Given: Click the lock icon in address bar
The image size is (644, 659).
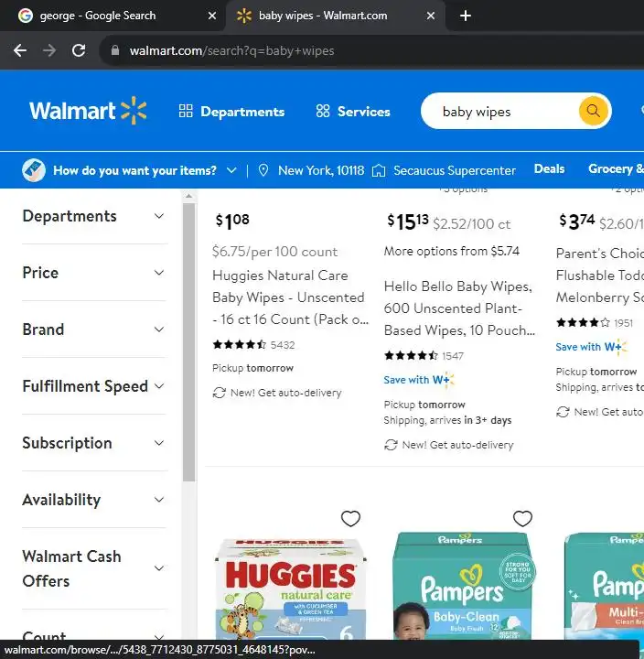Looking at the screenshot, I should pyautogui.click(x=114, y=51).
